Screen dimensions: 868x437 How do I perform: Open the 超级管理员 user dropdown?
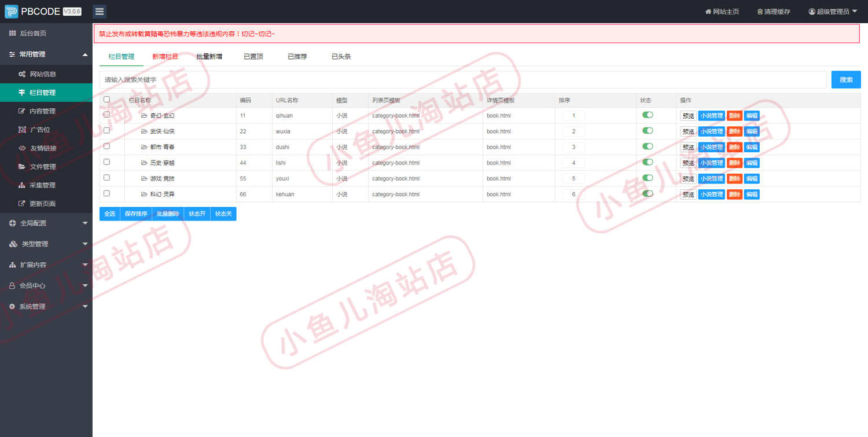click(x=833, y=12)
